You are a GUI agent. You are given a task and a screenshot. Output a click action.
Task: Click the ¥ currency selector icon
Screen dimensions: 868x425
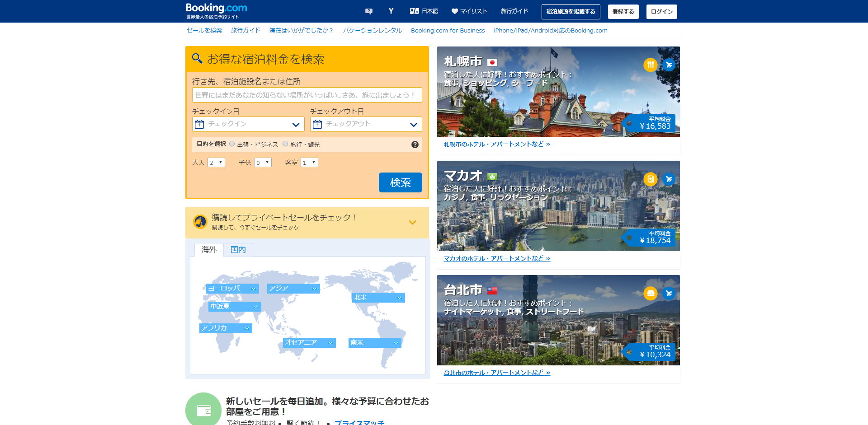point(391,11)
